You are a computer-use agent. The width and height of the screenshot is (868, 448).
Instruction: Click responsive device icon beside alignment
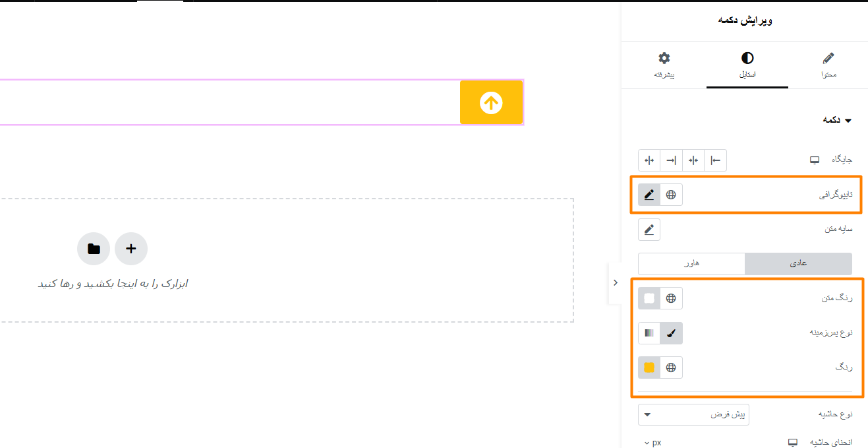[x=815, y=160]
